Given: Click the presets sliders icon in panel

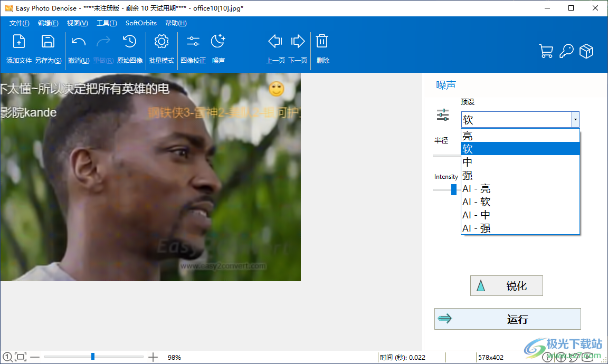Looking at the screenshot, I should coord(442,115).
